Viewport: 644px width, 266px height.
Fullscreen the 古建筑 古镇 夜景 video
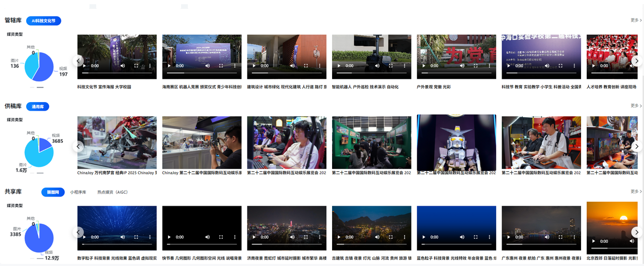392,237
